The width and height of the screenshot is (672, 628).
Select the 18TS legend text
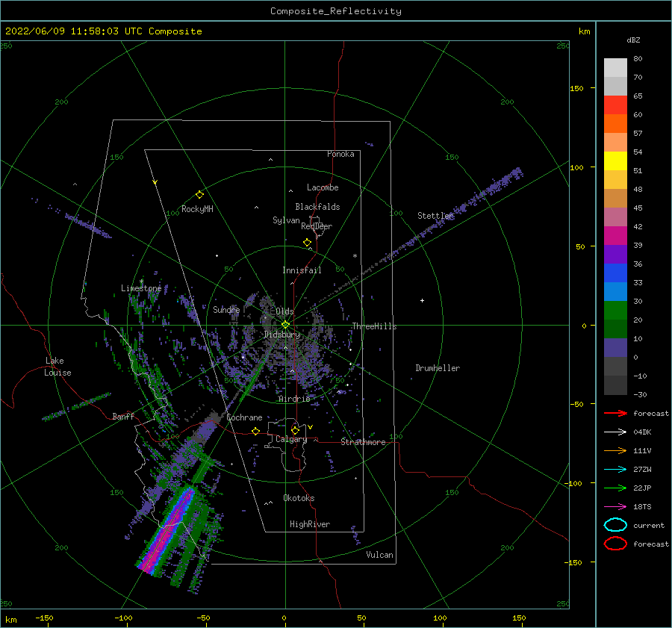coord(642,507)
